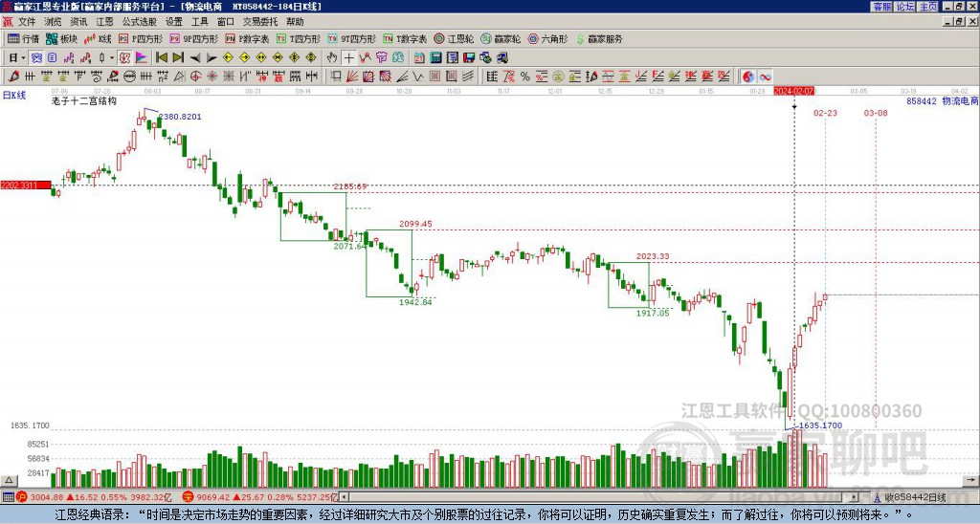Image resolution: width=980 pixels, height=524 pixels.
Task: Select the zigzag wave line tool
Action: click(x=418, y=76)
